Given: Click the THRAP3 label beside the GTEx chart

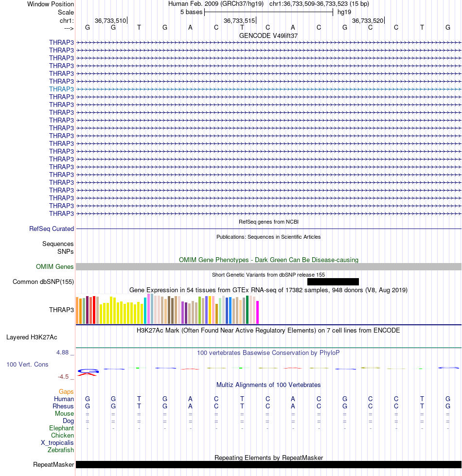Looking at the screenshot, I should (61, 310).
